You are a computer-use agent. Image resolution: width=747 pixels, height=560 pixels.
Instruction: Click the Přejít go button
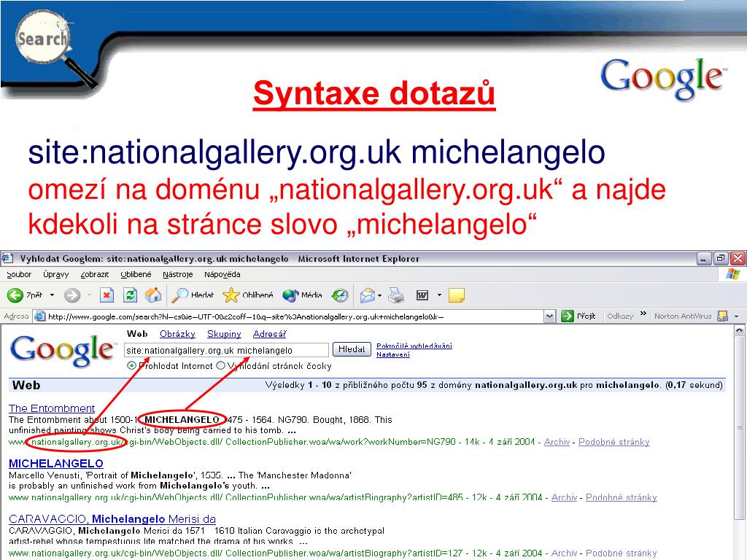tap(578, 316)
